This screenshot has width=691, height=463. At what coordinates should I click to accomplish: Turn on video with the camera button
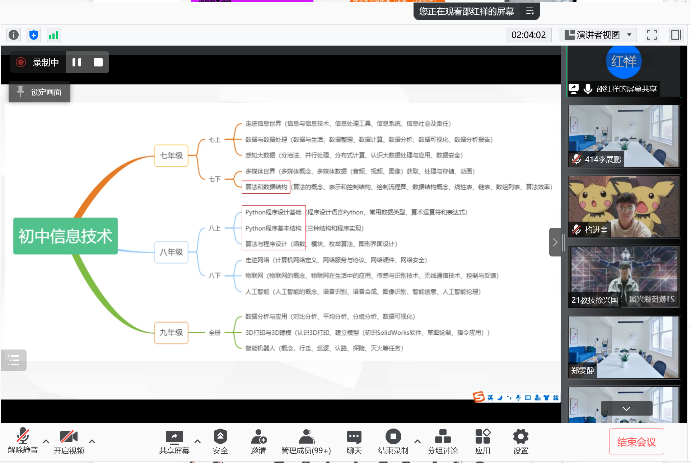(x=68, y=438)
